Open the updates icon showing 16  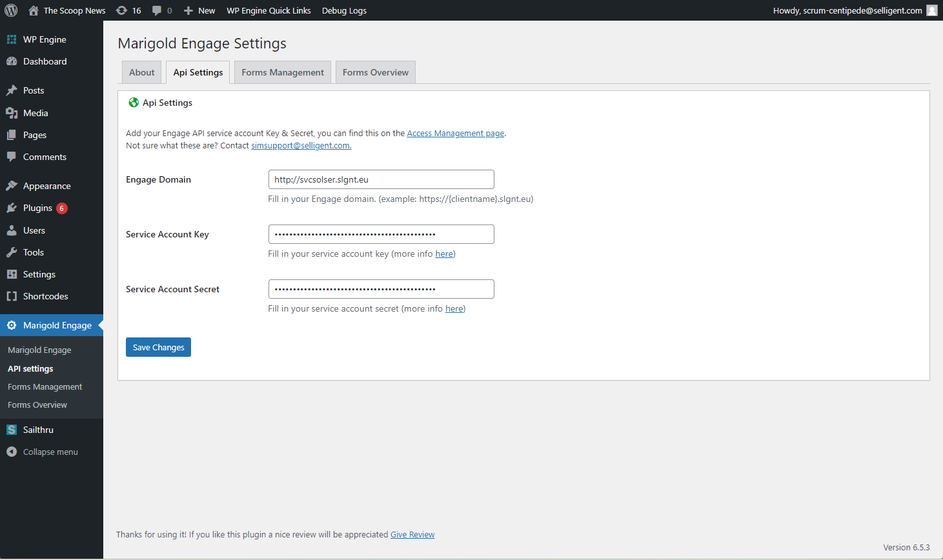coord(121,10)
